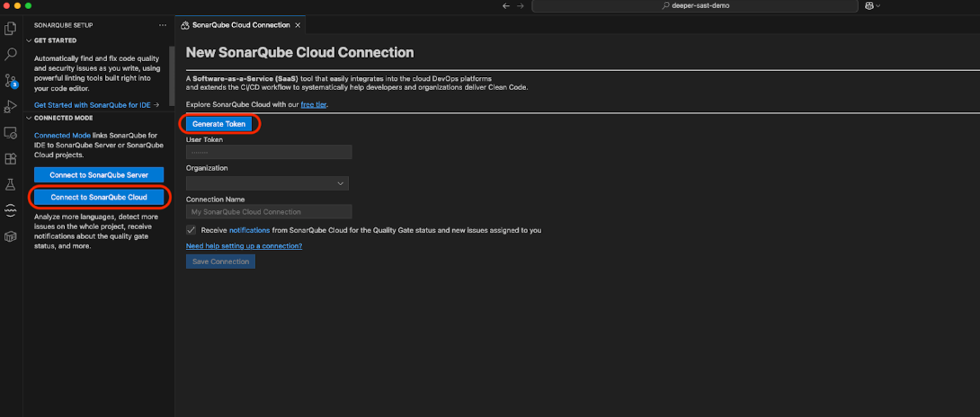
Task: Open SonarQube Setup panel more actions menu
Action: tap(162, 25)
